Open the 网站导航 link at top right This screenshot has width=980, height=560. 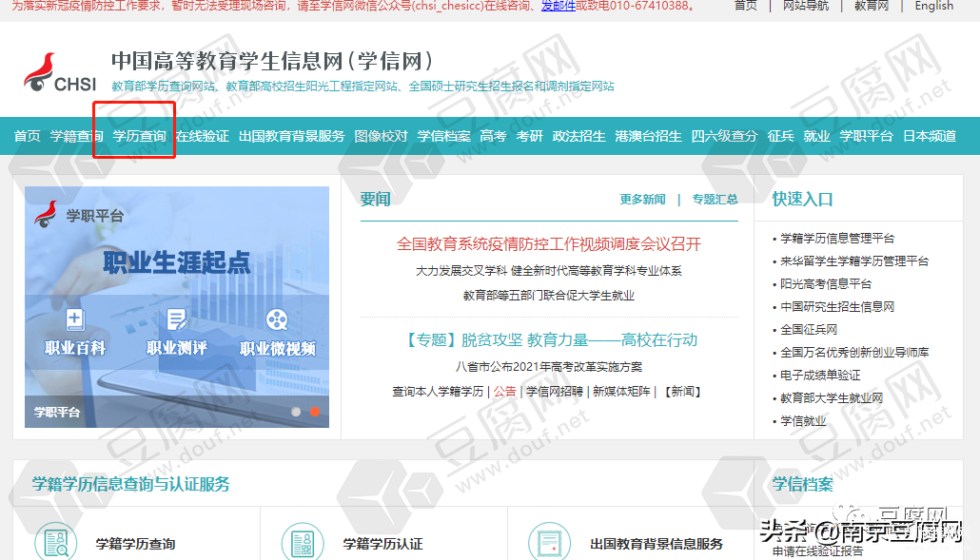click(x=806, y=6)
